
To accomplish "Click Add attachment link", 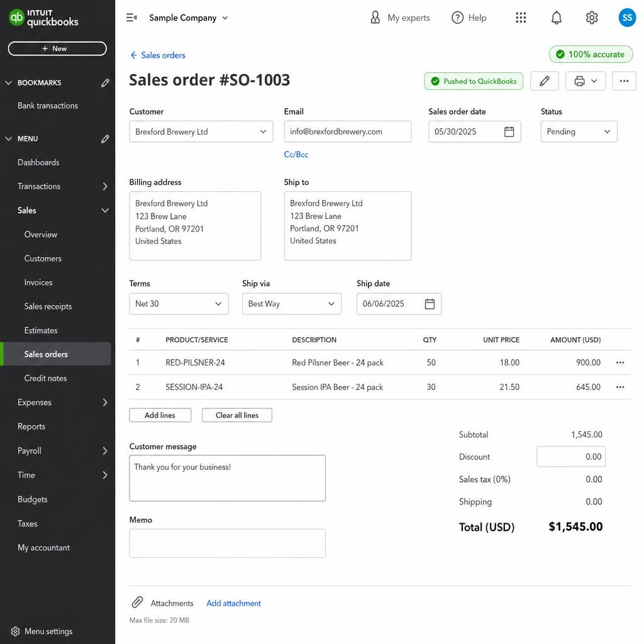I will tap(234, 603).
